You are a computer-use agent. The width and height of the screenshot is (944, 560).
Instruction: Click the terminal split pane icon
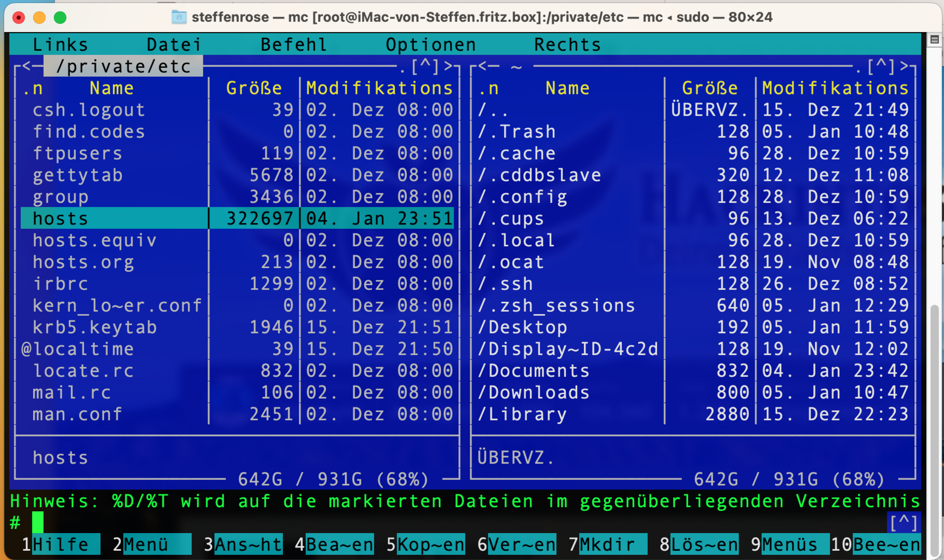[934, 39]
